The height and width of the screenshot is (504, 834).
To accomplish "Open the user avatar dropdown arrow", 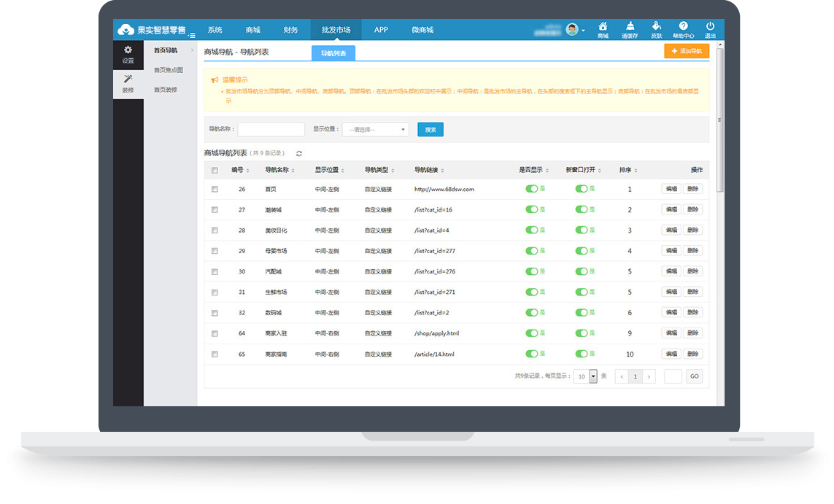I will click(583, 31).
